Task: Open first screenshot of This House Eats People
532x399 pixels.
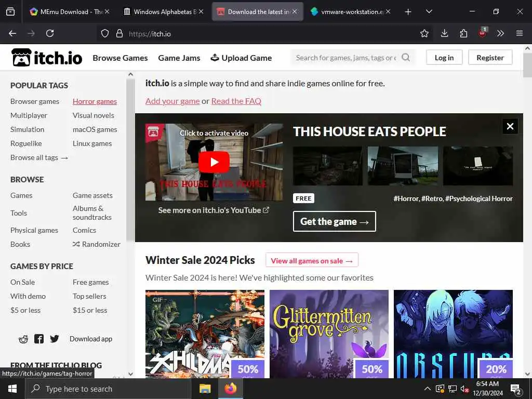Action: click(x=328, y=166)
